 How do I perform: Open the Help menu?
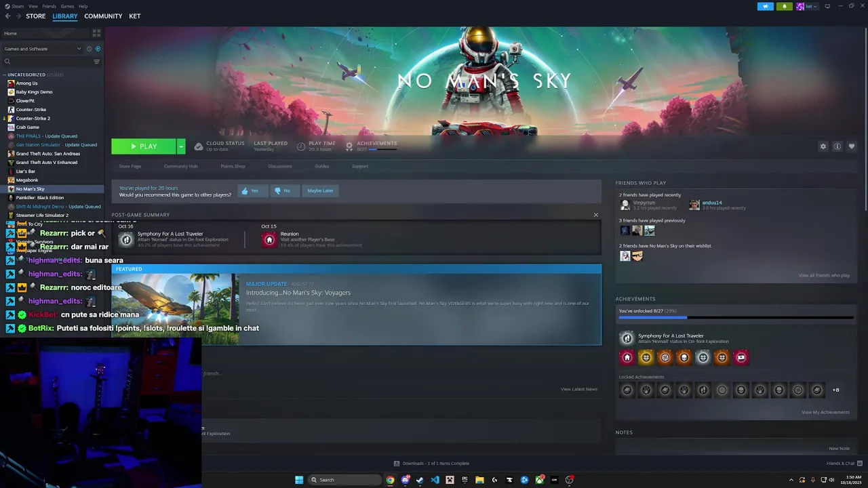click(83, 6)
